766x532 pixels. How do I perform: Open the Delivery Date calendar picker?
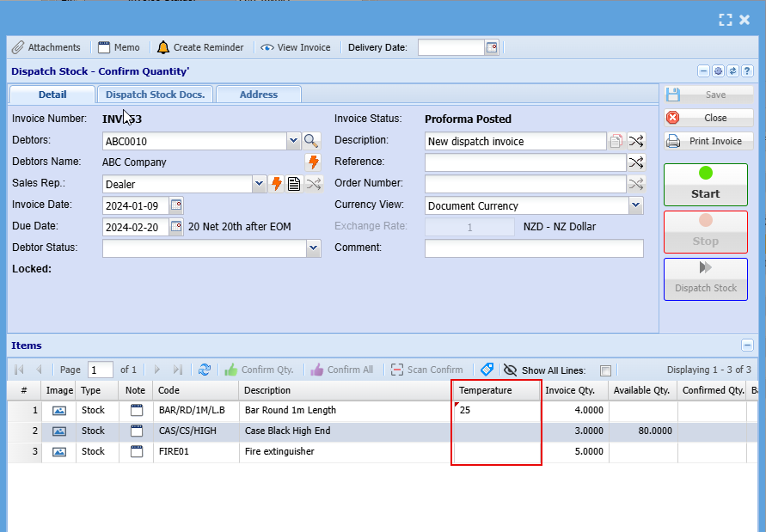[492, 48]
